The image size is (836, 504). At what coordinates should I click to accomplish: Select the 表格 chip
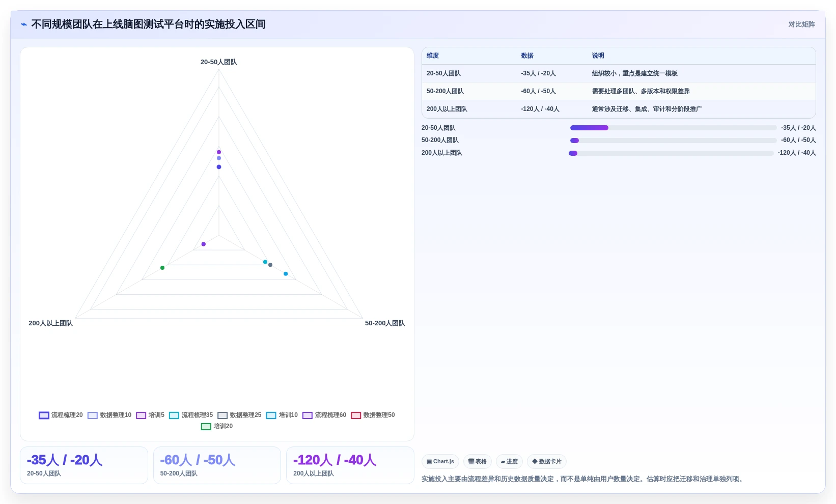tap(478, 462)
